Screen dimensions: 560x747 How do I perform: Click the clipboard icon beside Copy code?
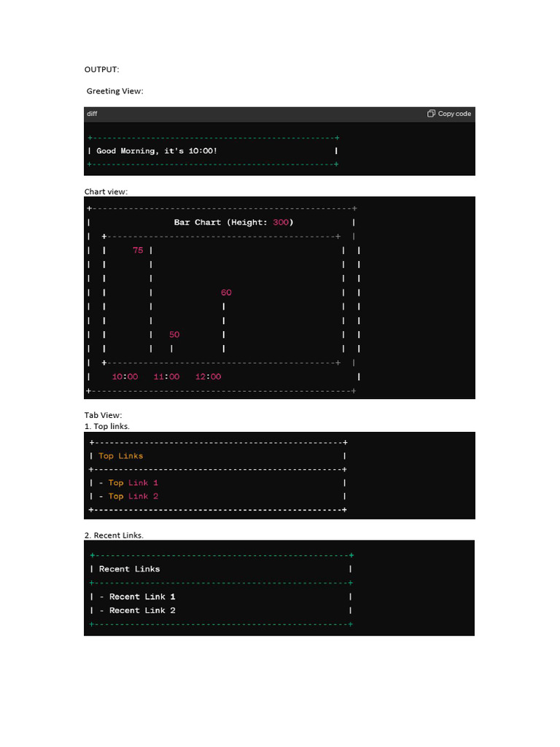(x=431, y=113)
